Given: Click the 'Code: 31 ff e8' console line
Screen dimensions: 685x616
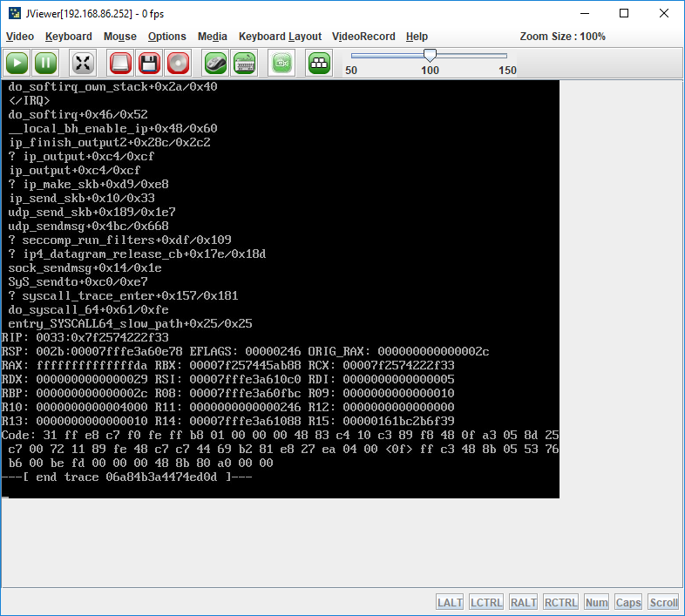Looking at the screenshot, I should (x=280, y=435).
